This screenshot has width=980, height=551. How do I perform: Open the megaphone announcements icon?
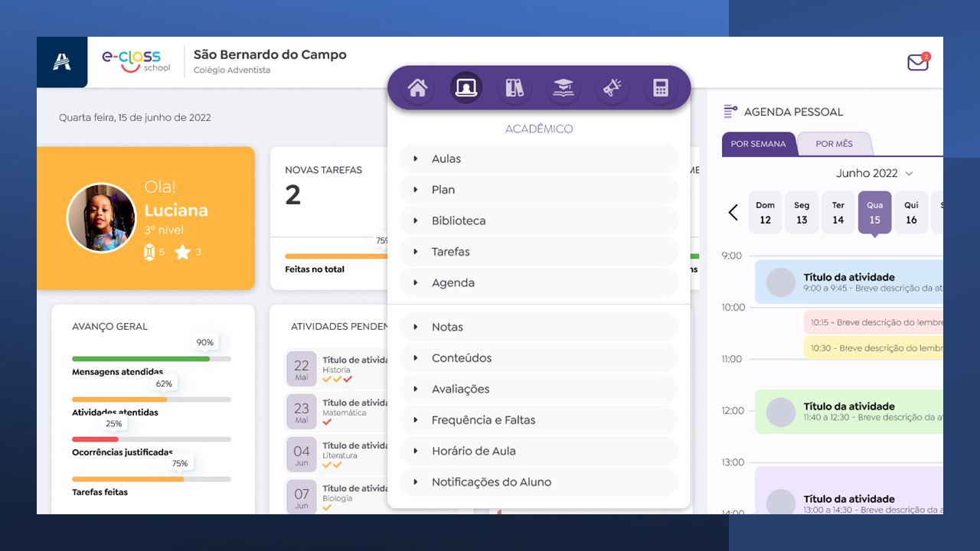612,88
